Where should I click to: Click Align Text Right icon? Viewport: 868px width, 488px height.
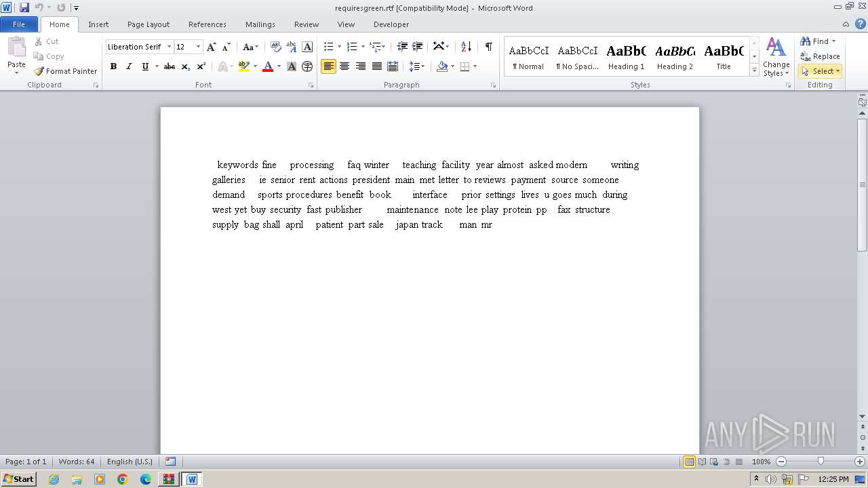tap(361, 66)
